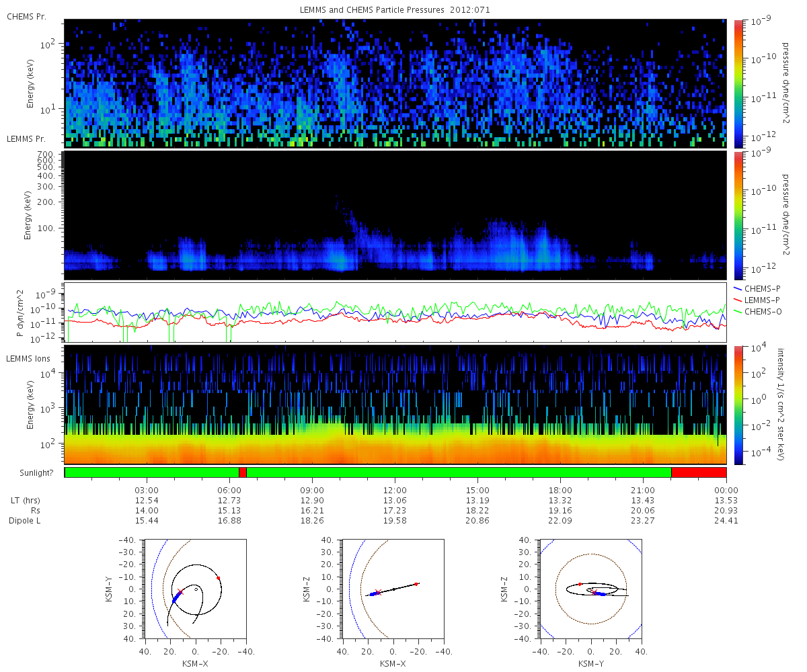Click the LEMMS pressure color bar
The height and width of the screenshot is (672, 807).
(738, 215)
